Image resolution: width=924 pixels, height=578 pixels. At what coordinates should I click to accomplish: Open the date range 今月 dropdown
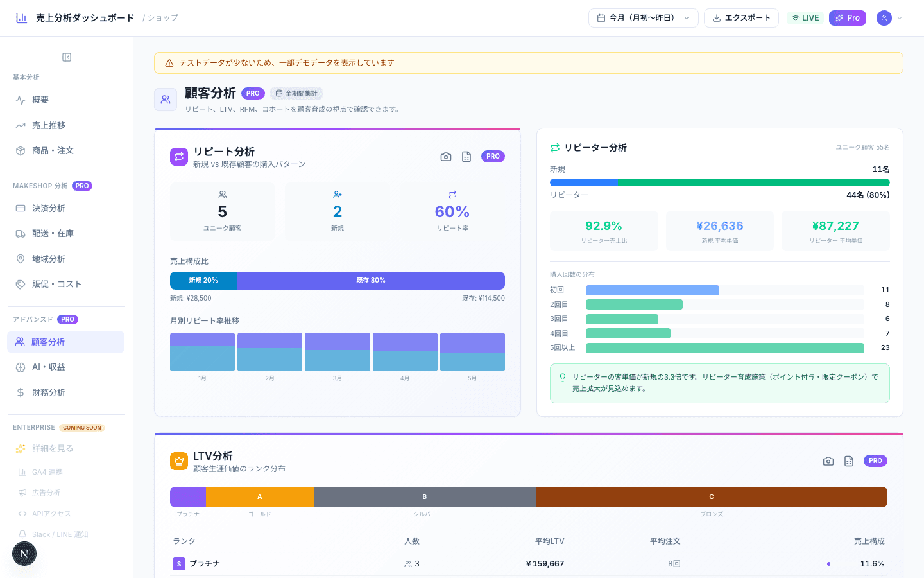pos(644,18)
